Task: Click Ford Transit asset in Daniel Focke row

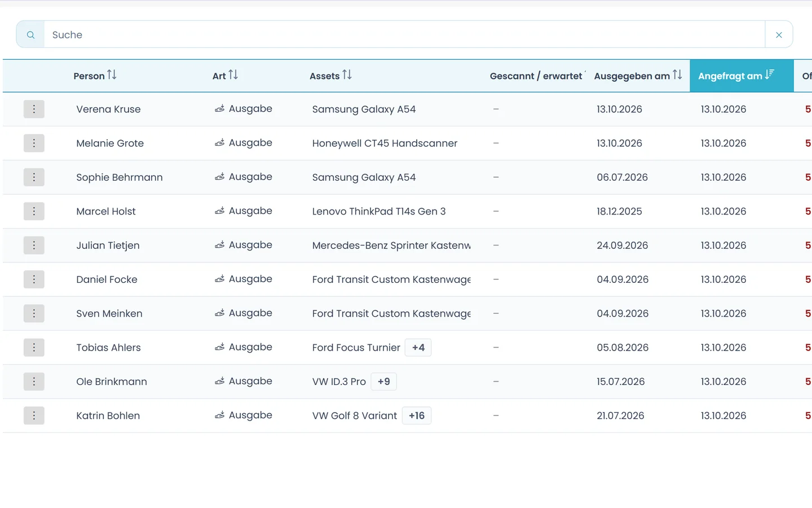Action: 391,279
